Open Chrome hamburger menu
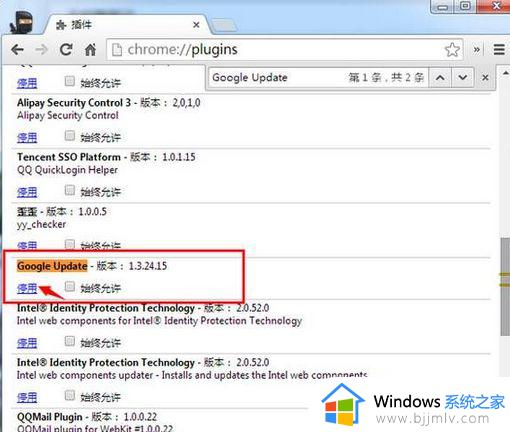510x432 pixels. pos(499,50)
